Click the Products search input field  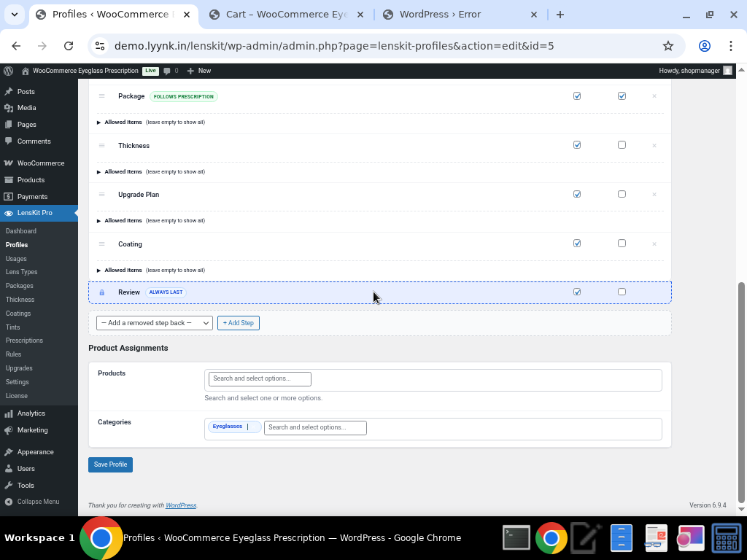[x=260, y=378]
